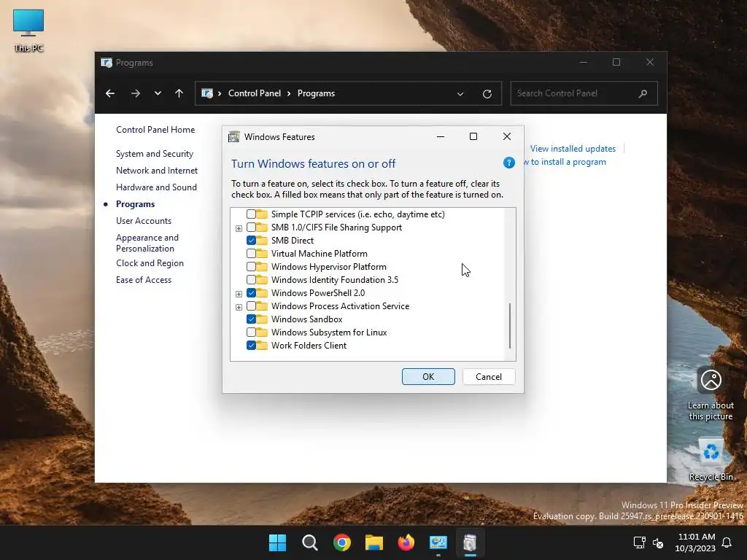The image size is (747, 560).
Task: Open File Explorer from taskbar
Action: point(374,542)
